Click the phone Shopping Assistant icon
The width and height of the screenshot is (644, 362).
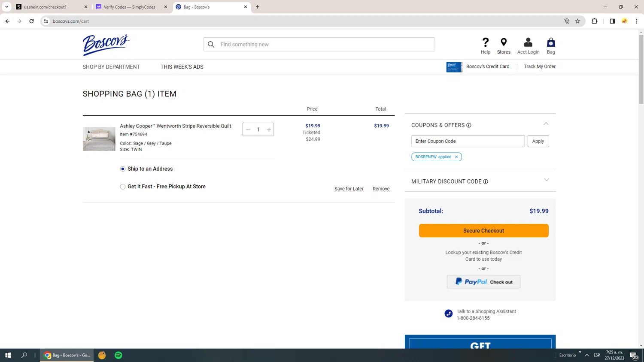point(449,314)
